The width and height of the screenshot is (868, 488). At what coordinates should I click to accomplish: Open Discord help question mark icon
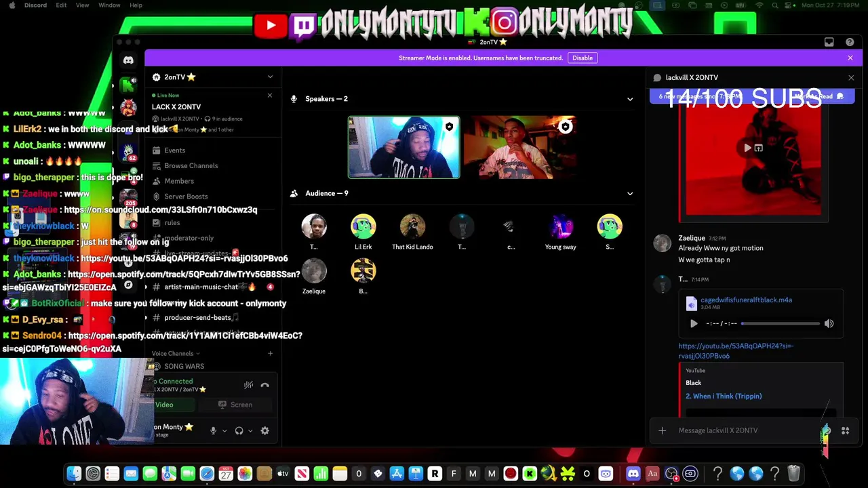(850, 42)
